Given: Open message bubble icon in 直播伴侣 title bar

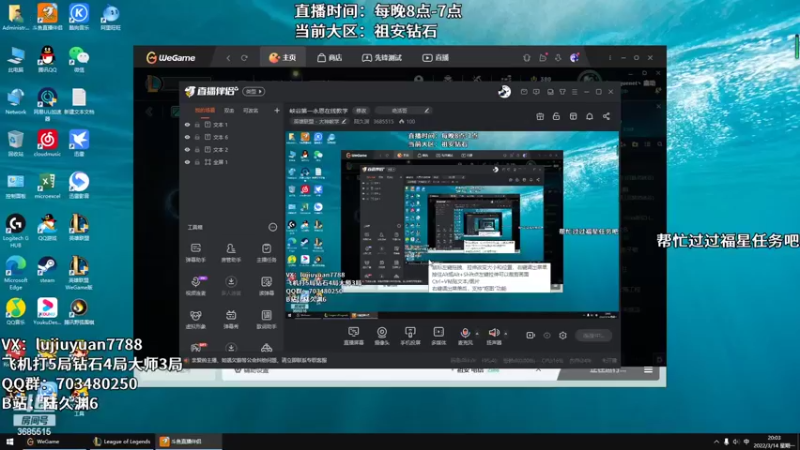Looking at the screenshot, I should tap(536, 92).
